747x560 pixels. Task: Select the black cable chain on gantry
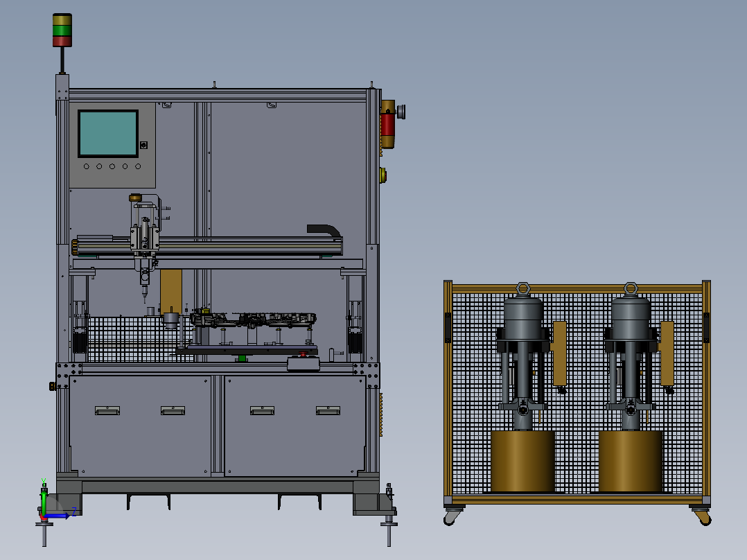324,230
